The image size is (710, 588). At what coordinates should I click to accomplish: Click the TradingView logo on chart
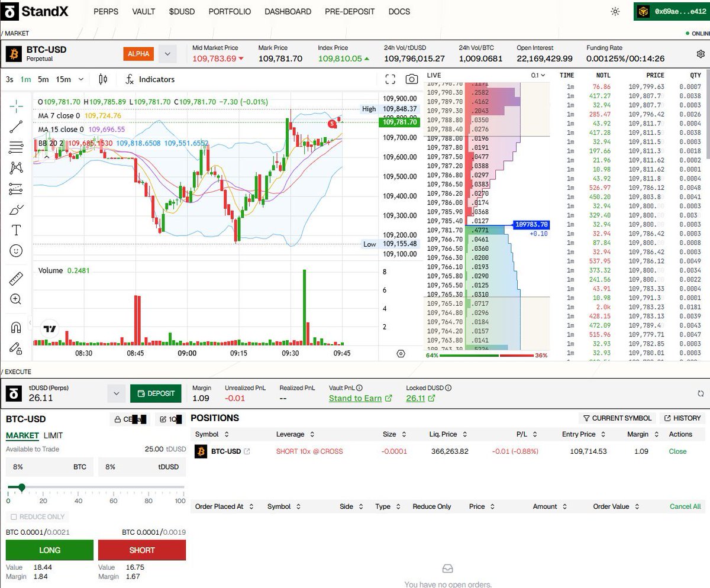point(49,329)
